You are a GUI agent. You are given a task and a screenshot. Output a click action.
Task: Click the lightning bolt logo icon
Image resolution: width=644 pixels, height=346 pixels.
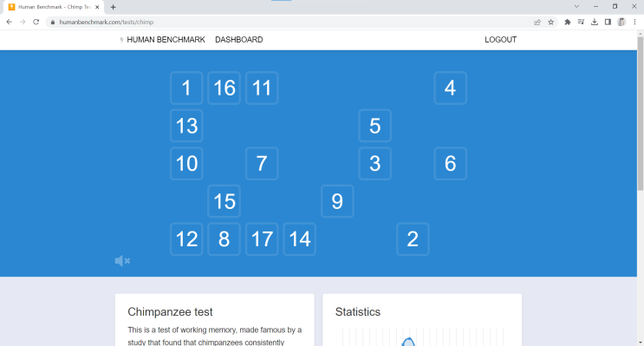point(121,40)
